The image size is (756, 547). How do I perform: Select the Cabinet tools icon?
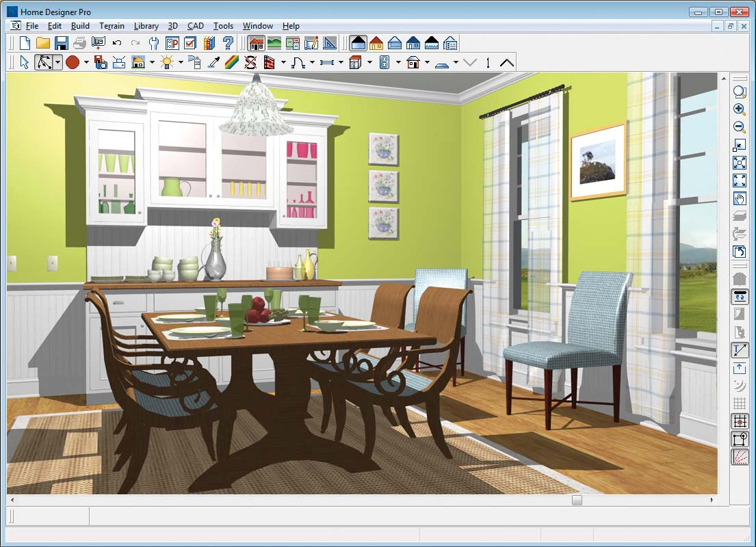click(355, 63)
